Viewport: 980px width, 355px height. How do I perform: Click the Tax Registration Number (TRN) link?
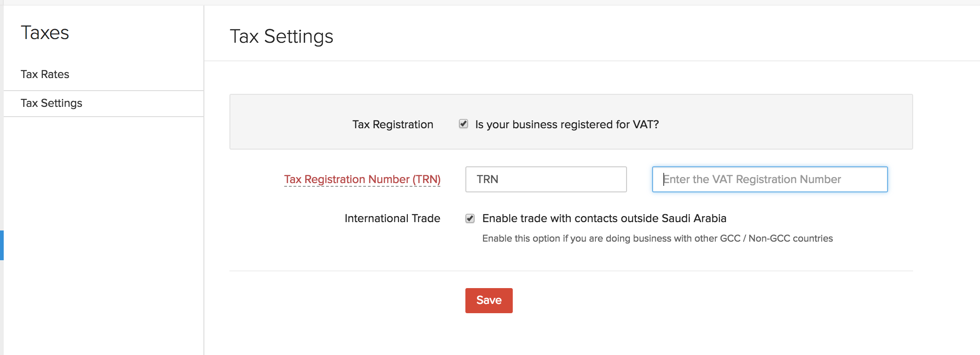point(363,179)
